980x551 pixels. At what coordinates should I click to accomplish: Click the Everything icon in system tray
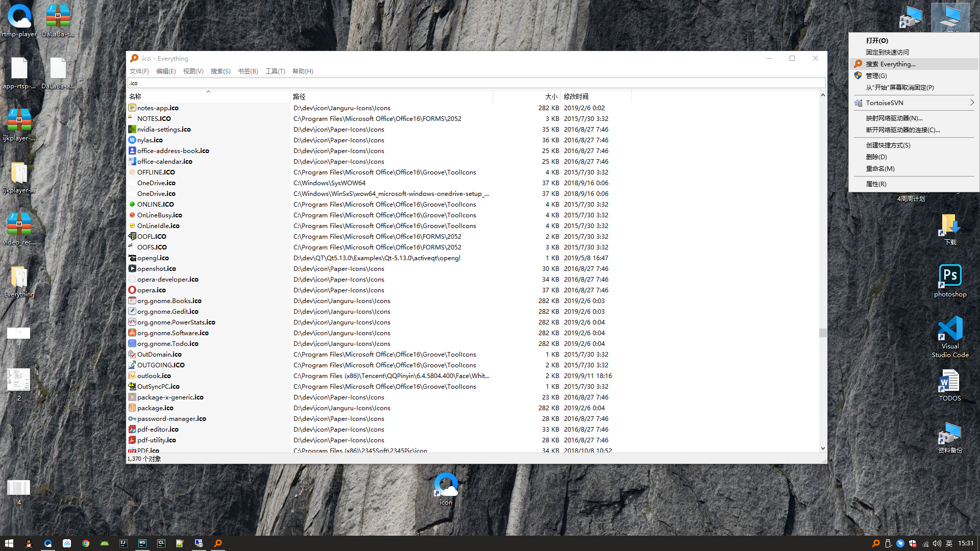click(x=876, y=543)
